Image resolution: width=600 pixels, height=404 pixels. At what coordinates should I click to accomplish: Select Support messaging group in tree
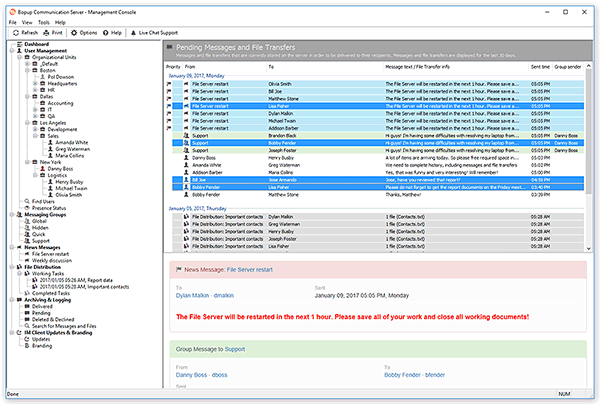pos(41,241)
